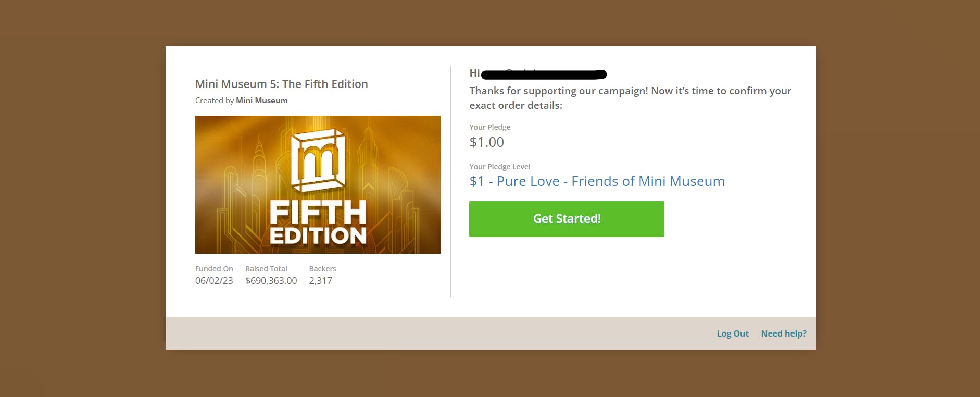Image resolution: width=980 pixels, height=397 pixels.
Task: Select the 06/02/23 funded date
Action: point(214,281)
